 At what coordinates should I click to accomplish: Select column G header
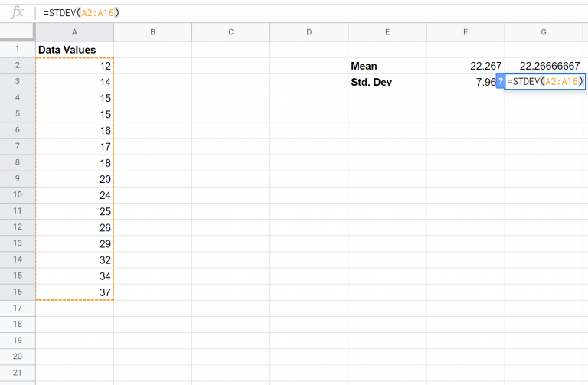[544, 31]
